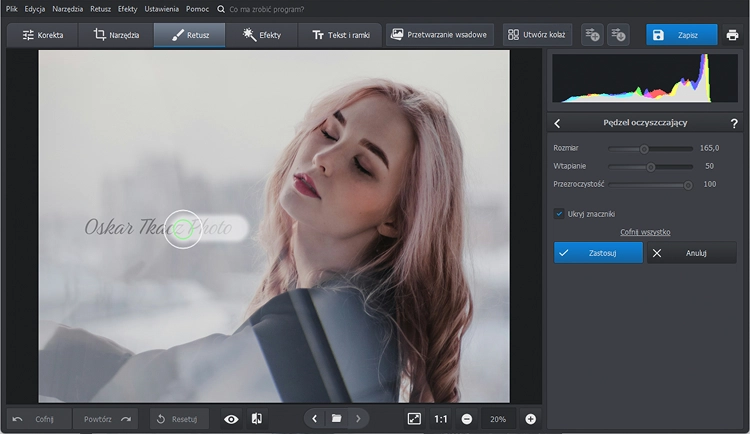Click the 1:1 actual size button
Screen dimensions: 750x434
441,419
